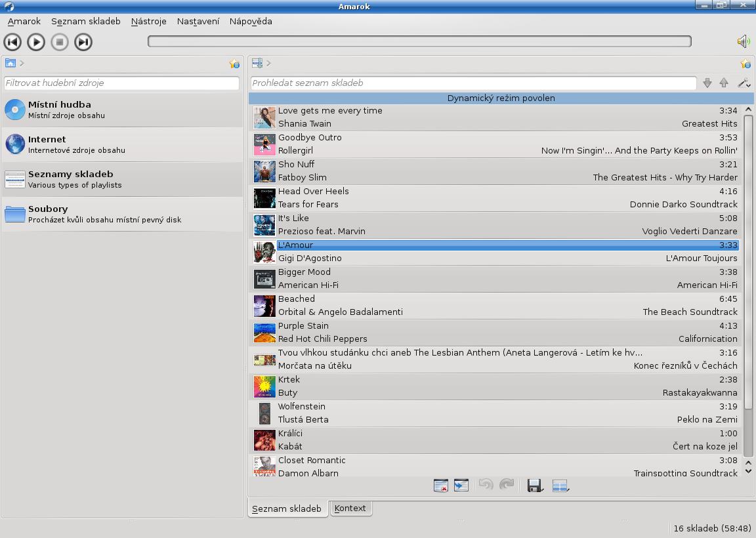756x538 pixels.
Task: Click the American Hi-Fi album cover thumbnail
Action: pos(264,279)
